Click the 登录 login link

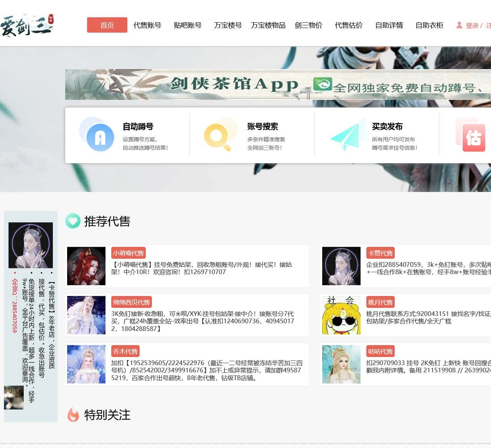pos(472,25)
